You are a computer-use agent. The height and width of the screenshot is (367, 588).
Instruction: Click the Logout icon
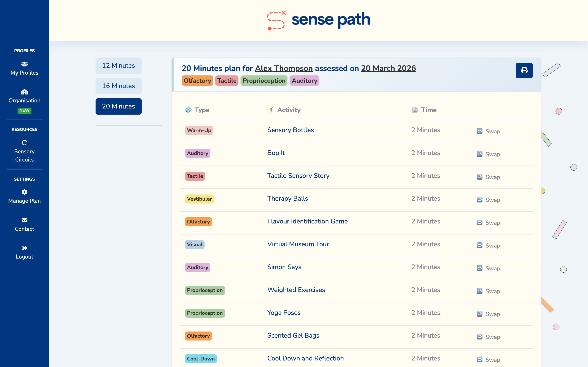tap(24, 248)
